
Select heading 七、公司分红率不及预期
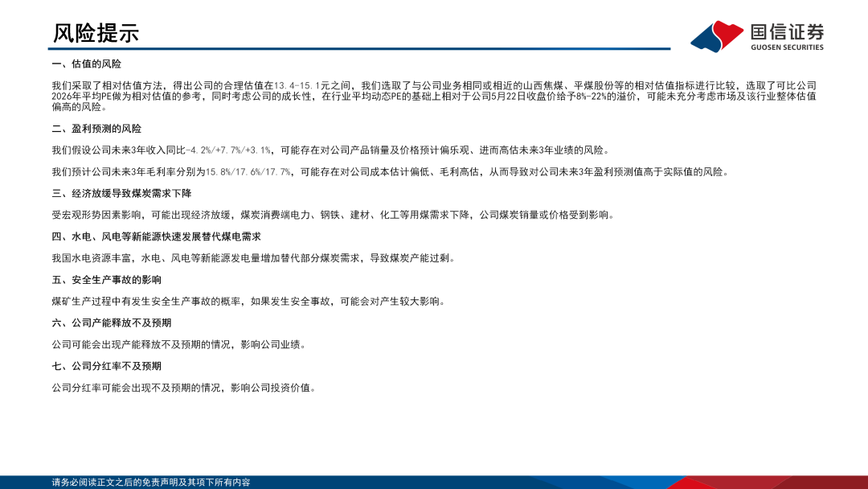tap(107, 367)
